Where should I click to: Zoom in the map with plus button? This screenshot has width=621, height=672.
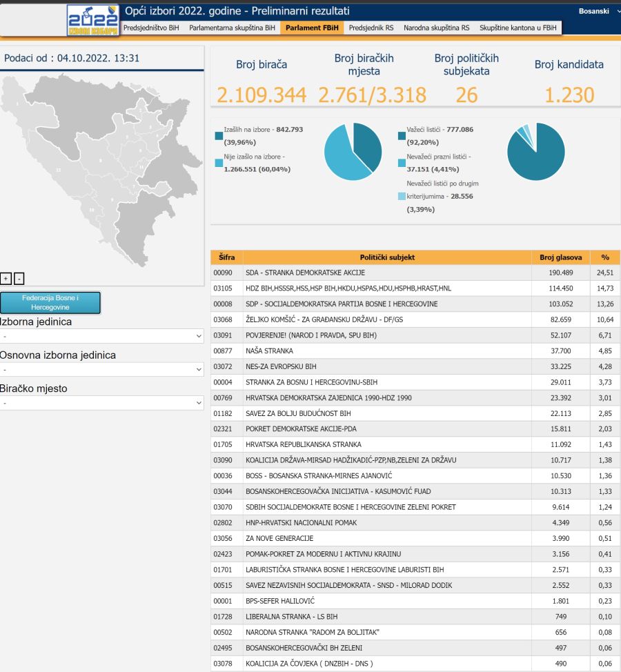pyautogui.click(x=6, y=278)
